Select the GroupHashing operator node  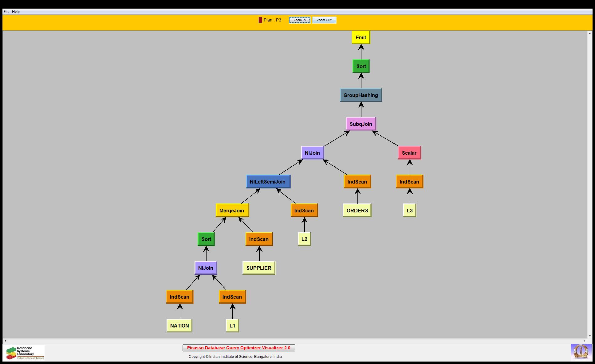[x=361, y=95]
